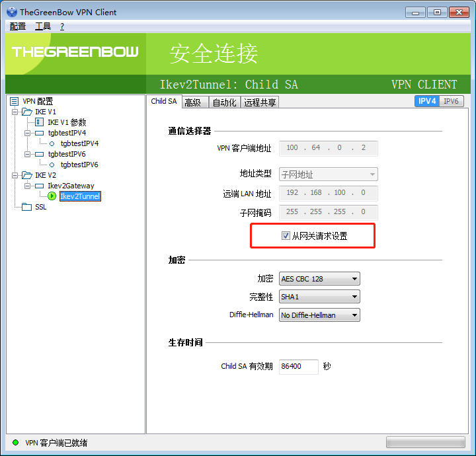Click the green open-tunnel icon beside Ikev2Tunnel
Image resolution: width=476 pixels, height=456 pixels.
(x=52, y=196)
